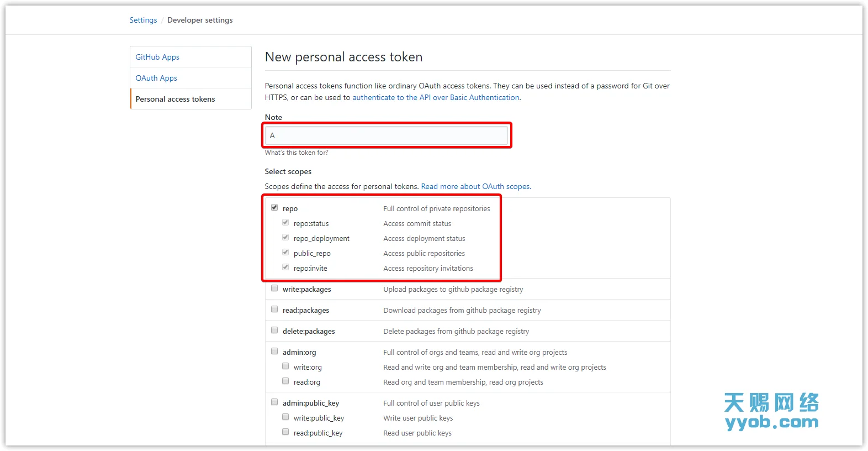Open the Settings breadcrumb link
The width and height of the screenshot is (868, 451).
pos(143,20)
